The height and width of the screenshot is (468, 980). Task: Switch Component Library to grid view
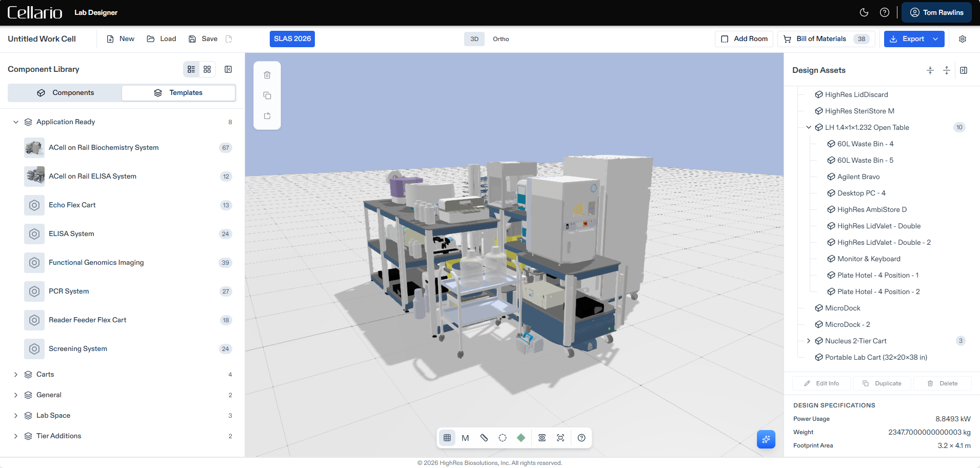pyautogui.click(x=207, y=69)
